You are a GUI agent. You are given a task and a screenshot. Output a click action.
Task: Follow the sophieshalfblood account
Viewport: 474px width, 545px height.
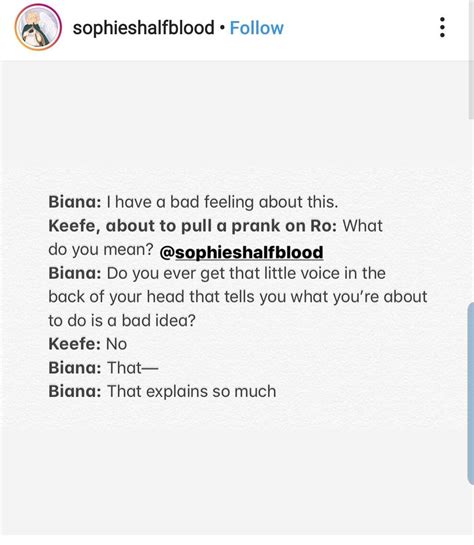click(x=256, y=28)
